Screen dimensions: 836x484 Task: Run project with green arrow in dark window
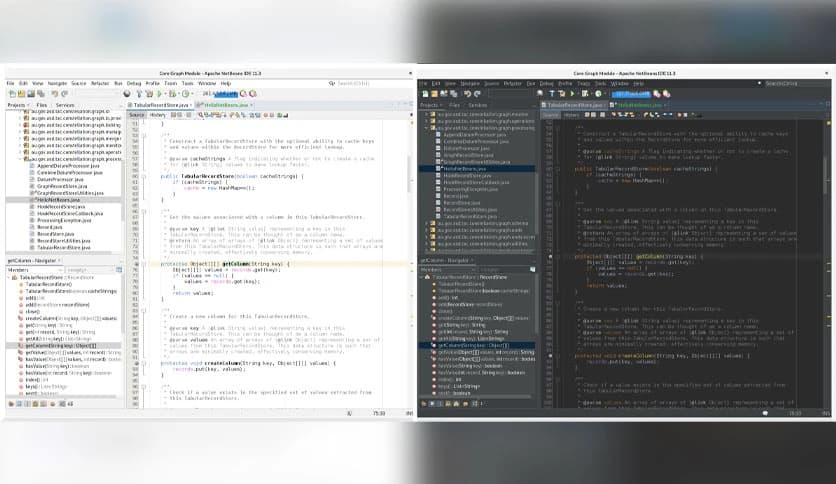(573, 94)
